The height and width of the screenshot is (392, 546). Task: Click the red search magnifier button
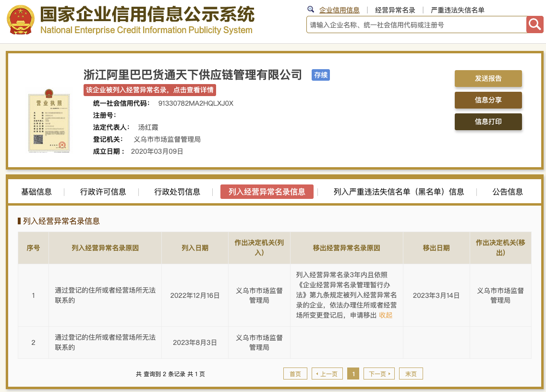coord(534,24)
